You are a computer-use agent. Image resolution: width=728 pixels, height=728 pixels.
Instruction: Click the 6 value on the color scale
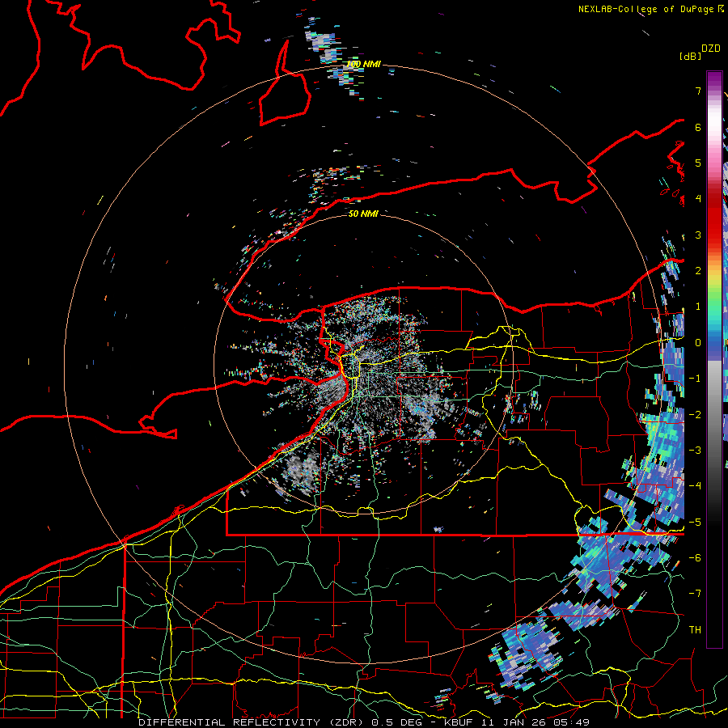click(698, 127)
